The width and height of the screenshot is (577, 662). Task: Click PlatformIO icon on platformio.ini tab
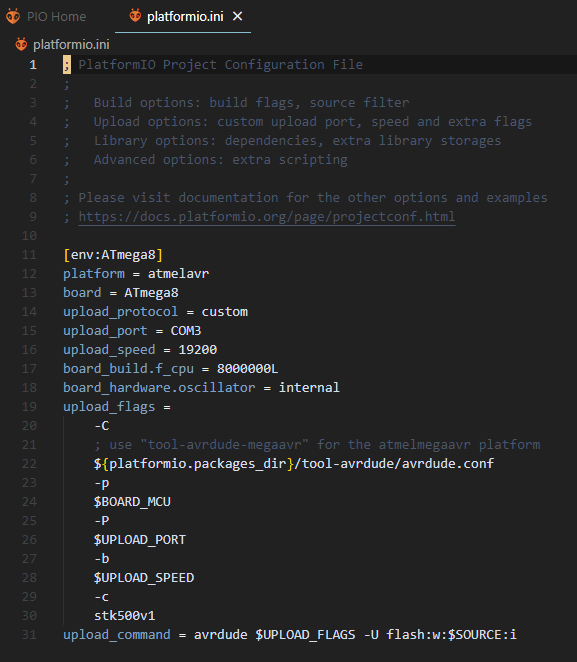tap(135, 16)
